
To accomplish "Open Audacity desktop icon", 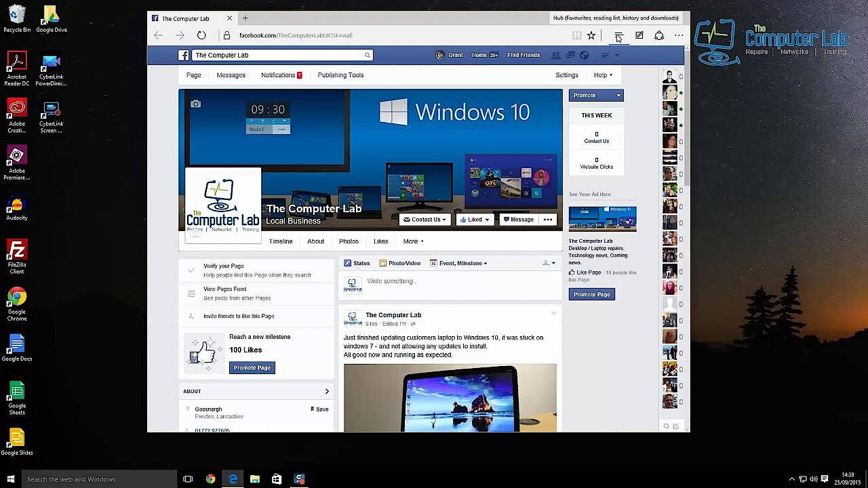I will (x=17, y=209).
